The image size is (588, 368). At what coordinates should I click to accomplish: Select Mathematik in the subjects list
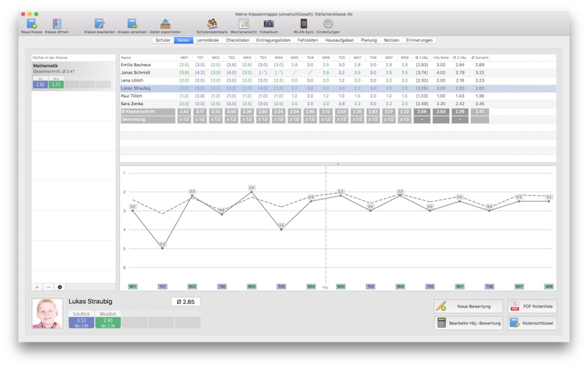(x=73, y=77)
